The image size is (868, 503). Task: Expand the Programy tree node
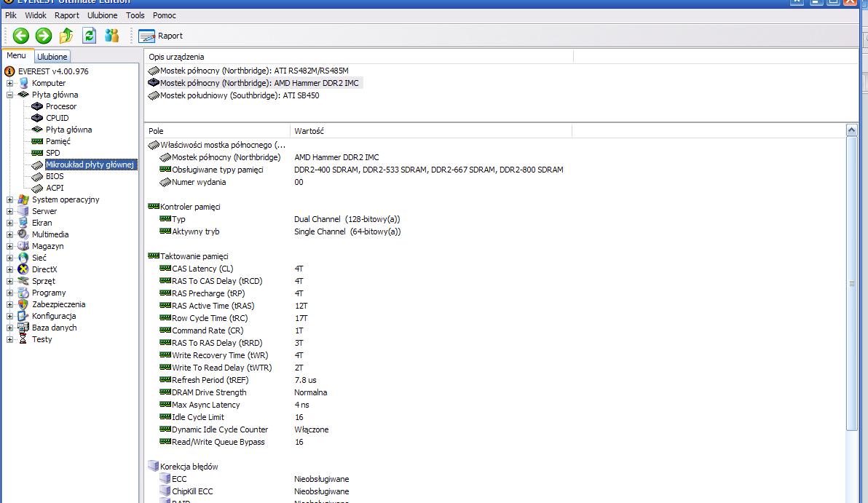(9, 293)
